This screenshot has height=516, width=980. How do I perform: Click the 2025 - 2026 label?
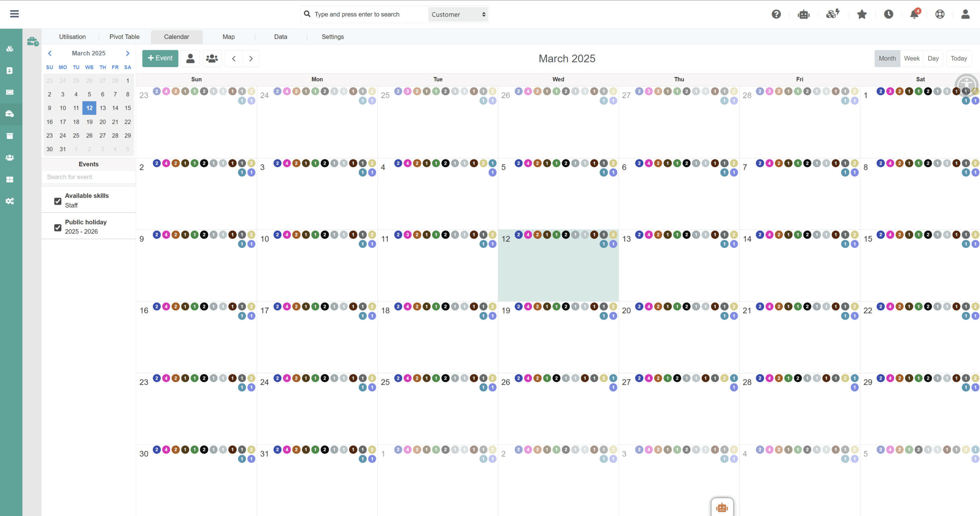(82, 231)
